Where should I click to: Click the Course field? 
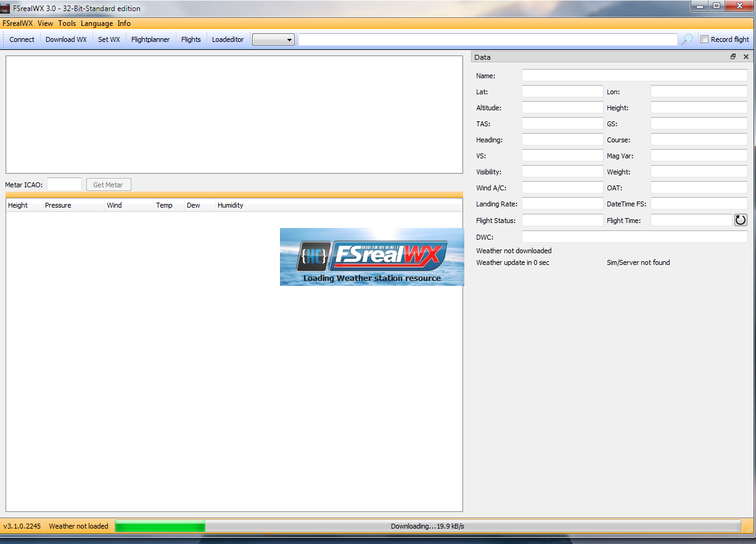699,139
